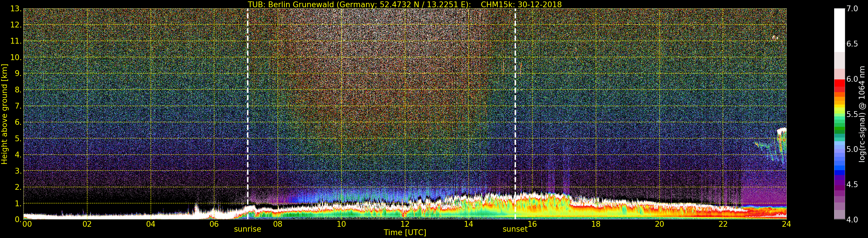Click the "Height above ground [km]" axis title
Screen dimensions: 868x238
[x=4, y=114]
